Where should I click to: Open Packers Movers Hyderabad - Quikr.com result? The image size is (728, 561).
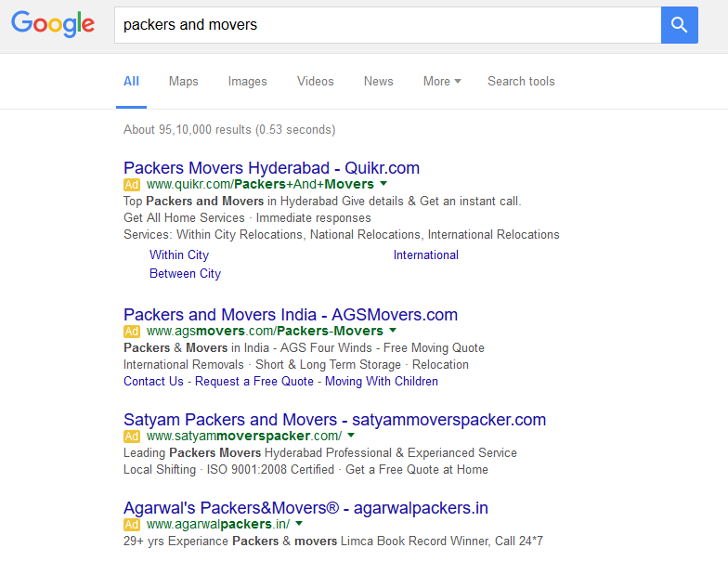(271, 167)
